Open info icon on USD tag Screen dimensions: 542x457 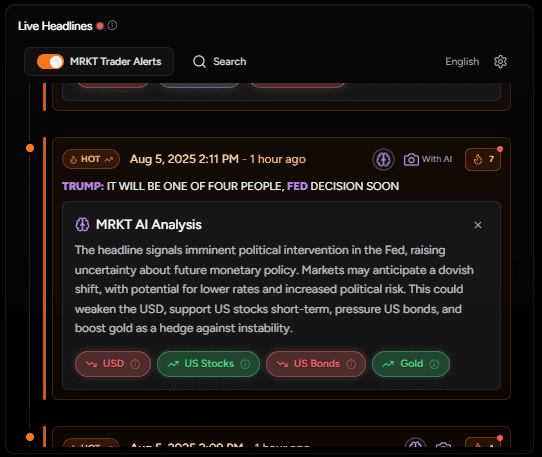tap(135, 364)
